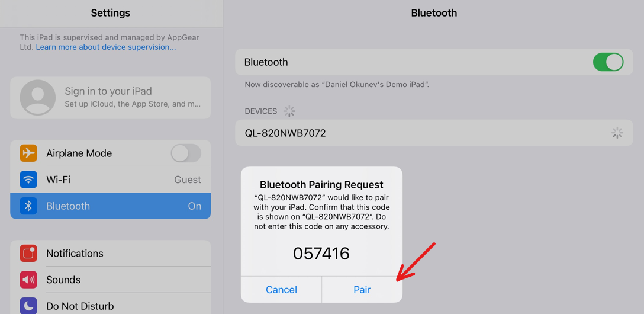Enable the Airplane Mode switch
Screen dimensions: 644x314
pos(186,153)
